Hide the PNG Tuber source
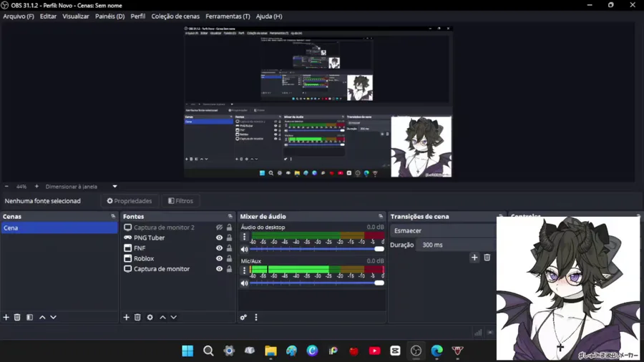Image resolution: width=644 pixels, height=362 pixels. 220,238
